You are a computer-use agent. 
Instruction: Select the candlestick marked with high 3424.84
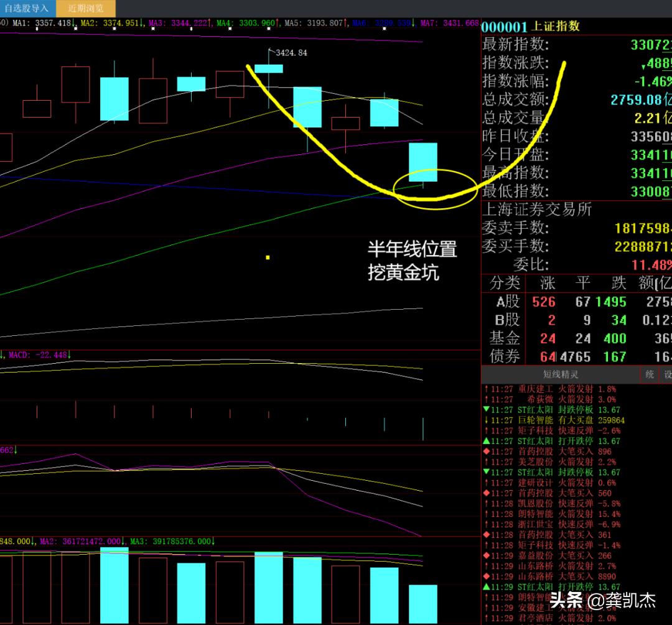point(268,68)
